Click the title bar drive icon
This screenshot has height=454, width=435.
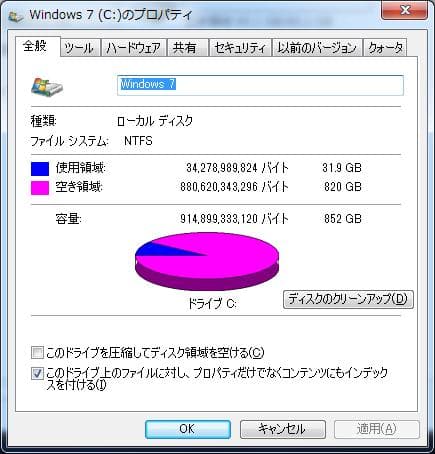click(x=16, y=16)
